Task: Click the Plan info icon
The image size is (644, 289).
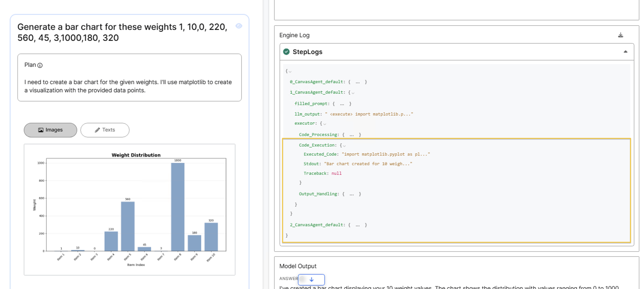Action: point(40,65)
